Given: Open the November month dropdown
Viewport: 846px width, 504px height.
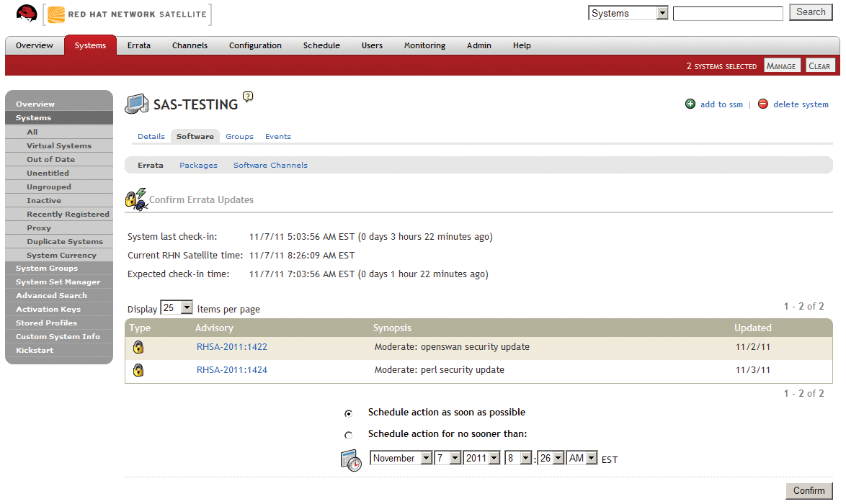Looking at the screenshot, I should click(401, 459).
